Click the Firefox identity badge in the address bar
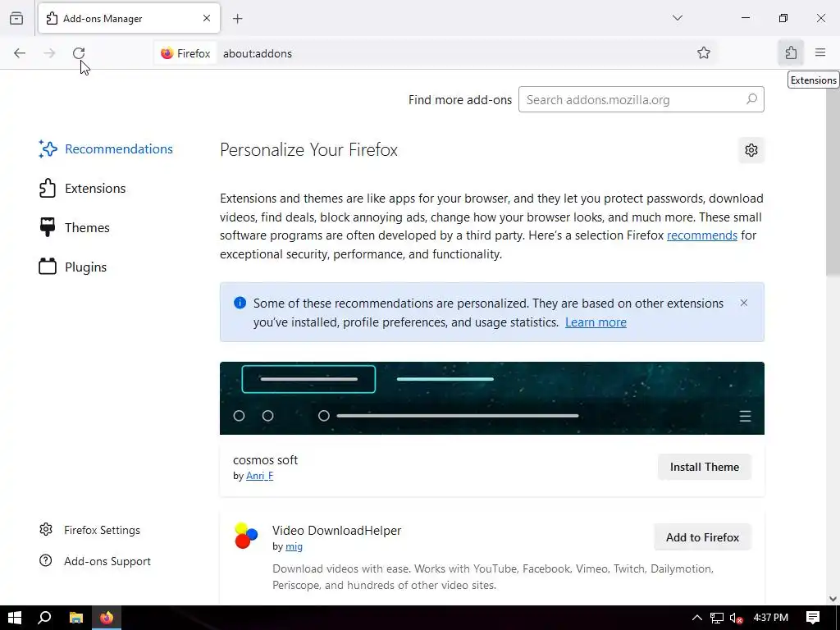This screenshot has width=840, height=630. point(186,53)
